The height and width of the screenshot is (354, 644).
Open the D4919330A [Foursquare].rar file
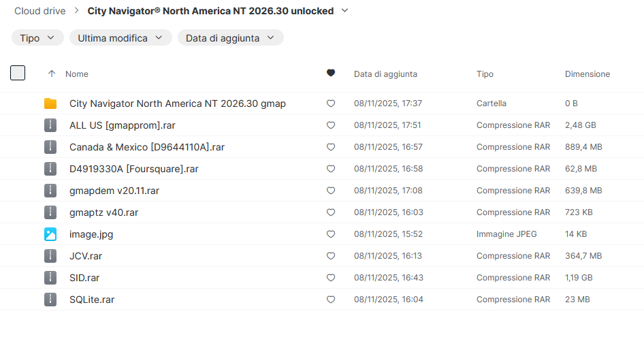pyautogui.click(x=133, y=169)
